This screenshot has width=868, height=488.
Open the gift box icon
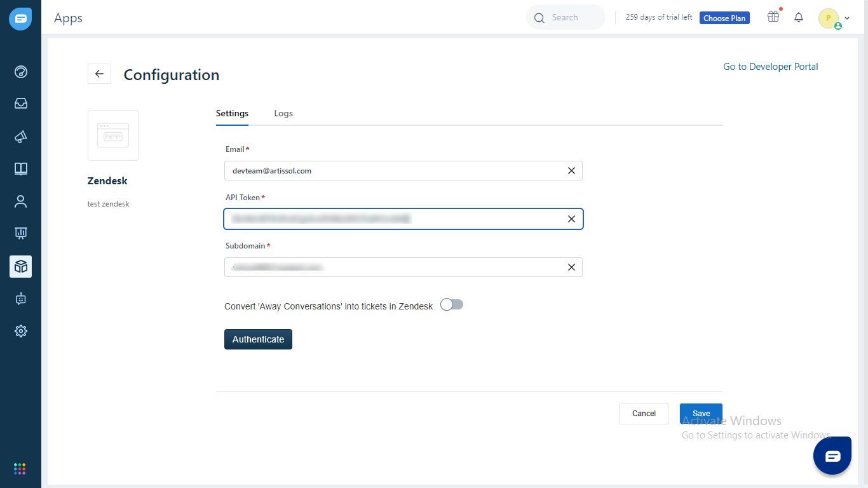tap(773, 17)
